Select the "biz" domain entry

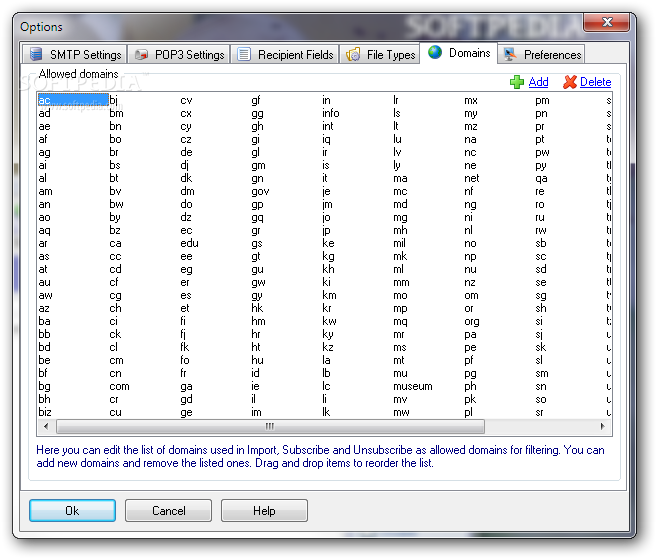click(45, 412)
